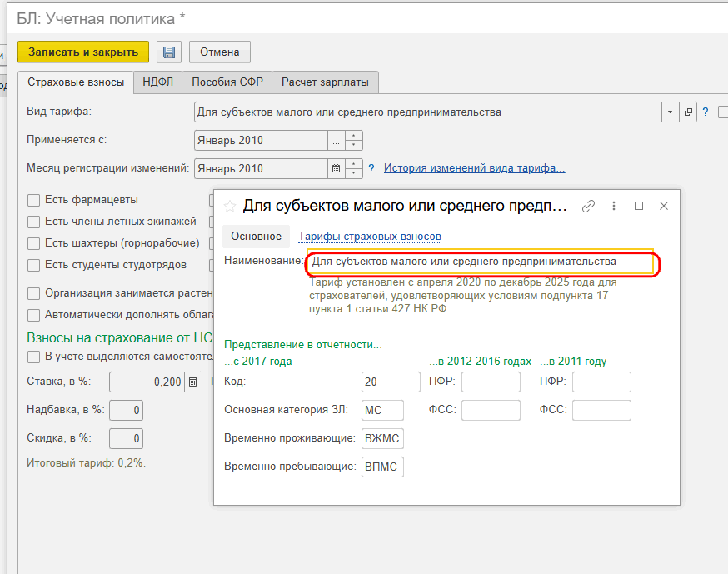Click the 'Наименование' text field
Image resolution: width=728 pixels, height=574 pixels.
(x=480, y=262)
